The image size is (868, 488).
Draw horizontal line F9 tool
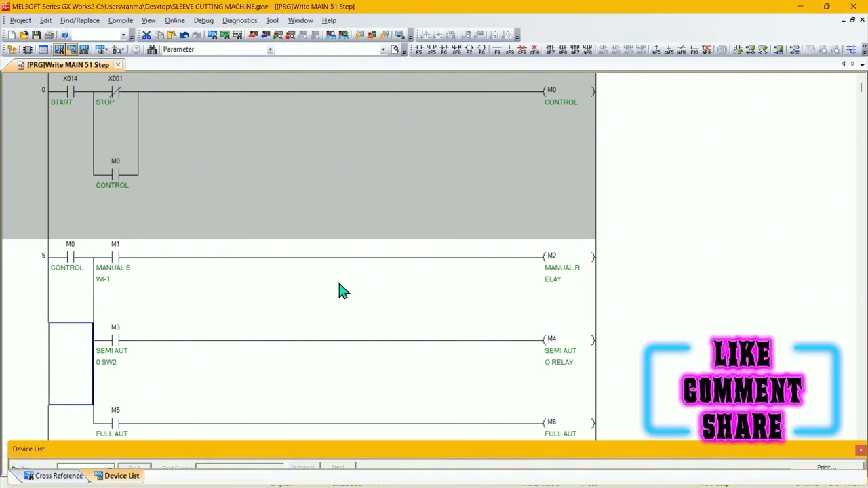tap(497, 49)
